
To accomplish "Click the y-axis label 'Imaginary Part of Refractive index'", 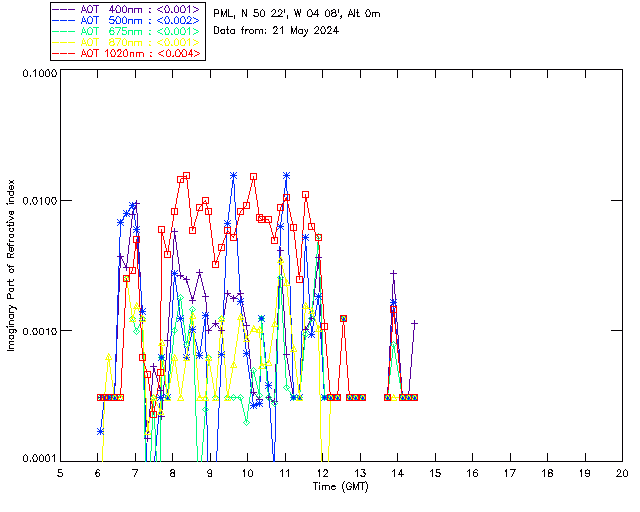I will click(x=11, y=265).
